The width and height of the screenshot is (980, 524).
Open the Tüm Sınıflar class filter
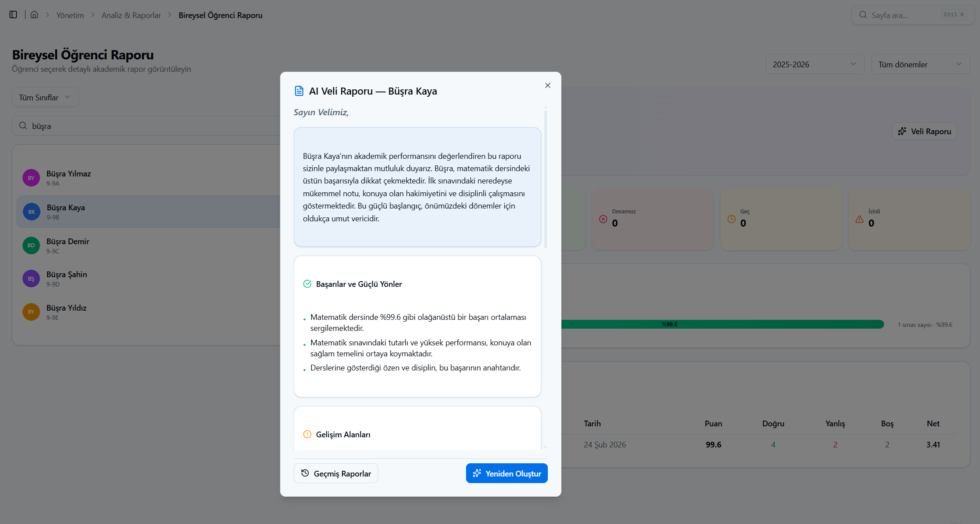(45, 97)
